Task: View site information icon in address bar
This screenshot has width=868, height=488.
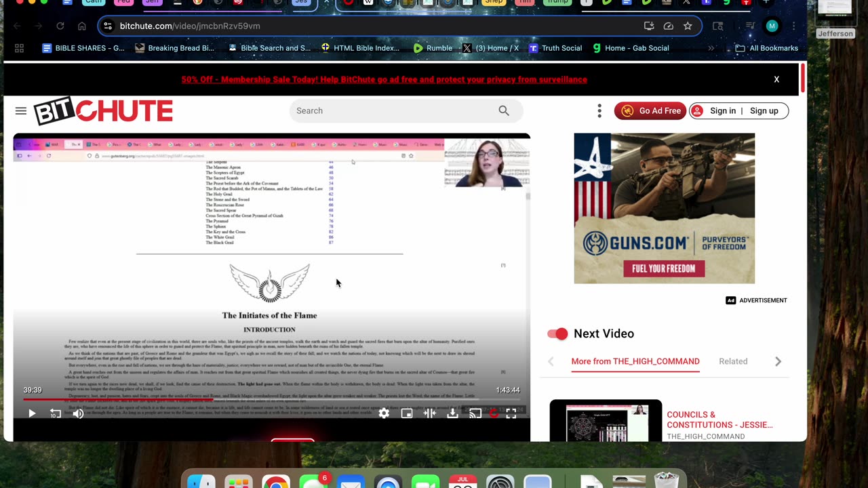Action: point(108,26)
